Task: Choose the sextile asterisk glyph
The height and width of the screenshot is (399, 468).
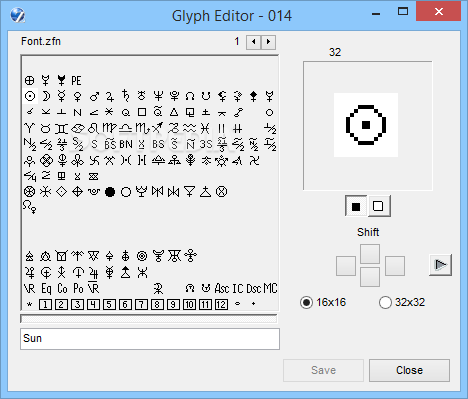Action: coord(109,112)
